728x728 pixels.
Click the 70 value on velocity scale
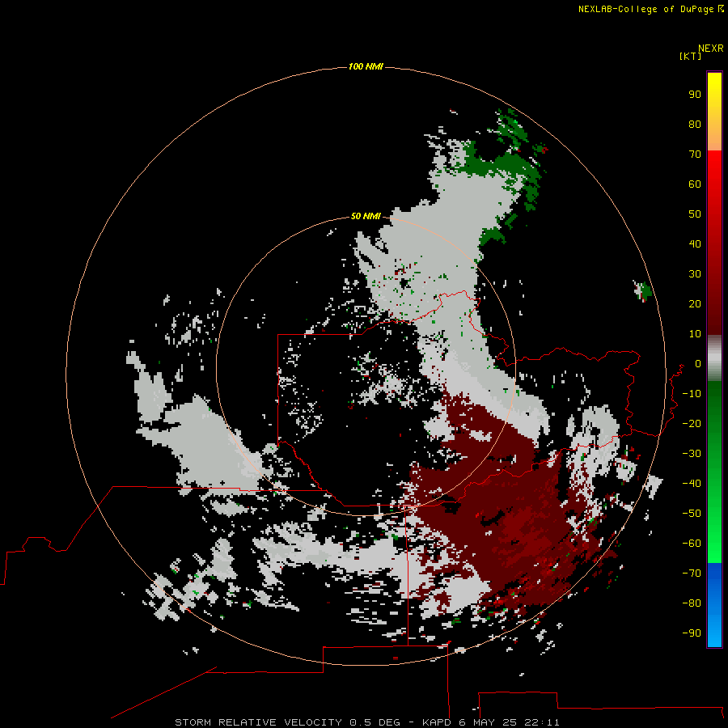(695, 154)
